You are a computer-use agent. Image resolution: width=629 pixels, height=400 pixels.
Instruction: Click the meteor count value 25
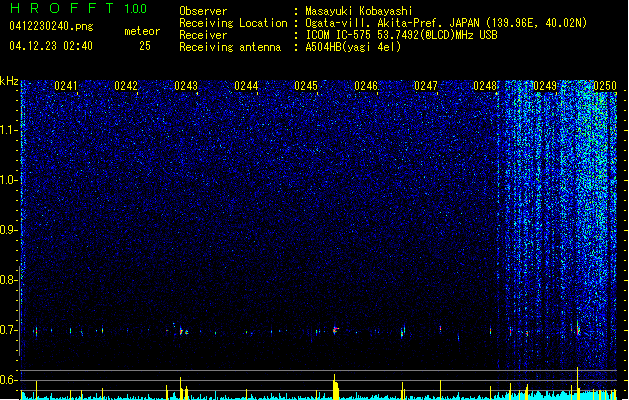click(x=145, y=46)
